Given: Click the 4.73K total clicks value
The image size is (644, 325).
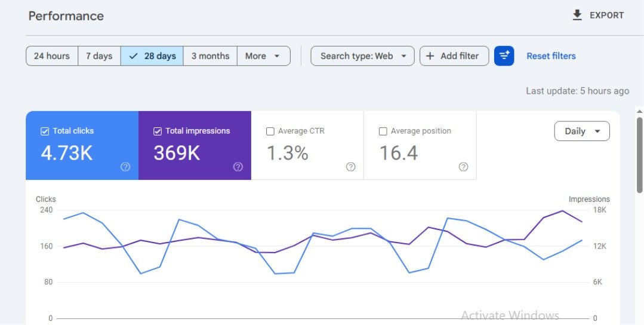Looking at the screenshot, I should pos(66,153).
